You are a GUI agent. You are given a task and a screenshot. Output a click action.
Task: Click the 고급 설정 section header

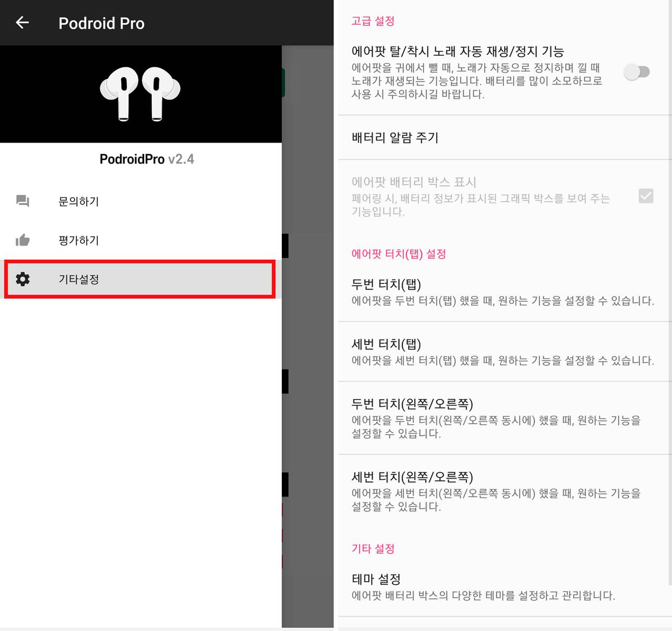pyautogui.click(x=373, y=21)
